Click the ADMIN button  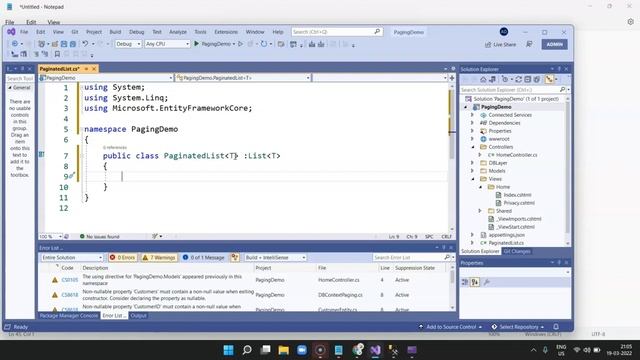pyautogui.click(x=554, y=44)
